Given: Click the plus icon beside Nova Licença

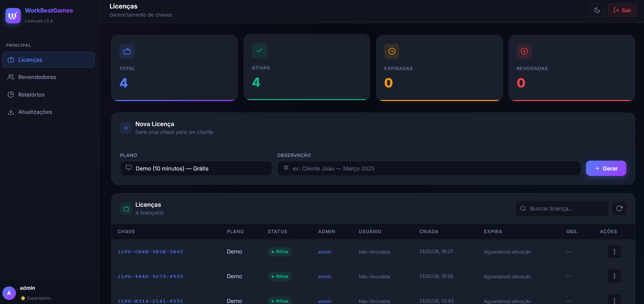Looking at the screenshot, I should pyautogui.click(x=126, y=128).
